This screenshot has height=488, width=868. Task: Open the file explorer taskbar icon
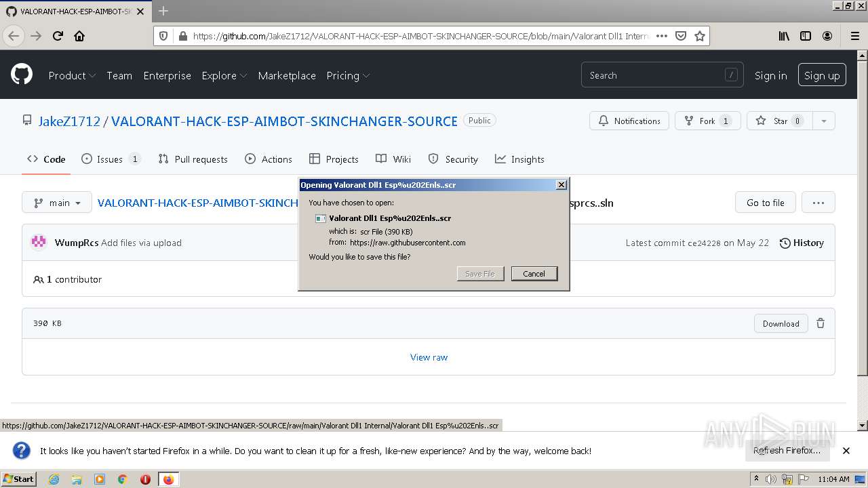tap(77, 479)
